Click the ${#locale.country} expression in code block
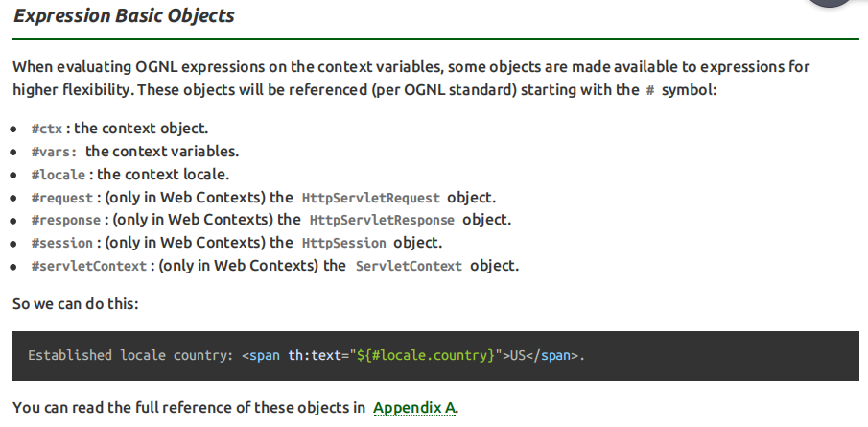The width and height of the screenshot is (868, 427). point(426,356)
